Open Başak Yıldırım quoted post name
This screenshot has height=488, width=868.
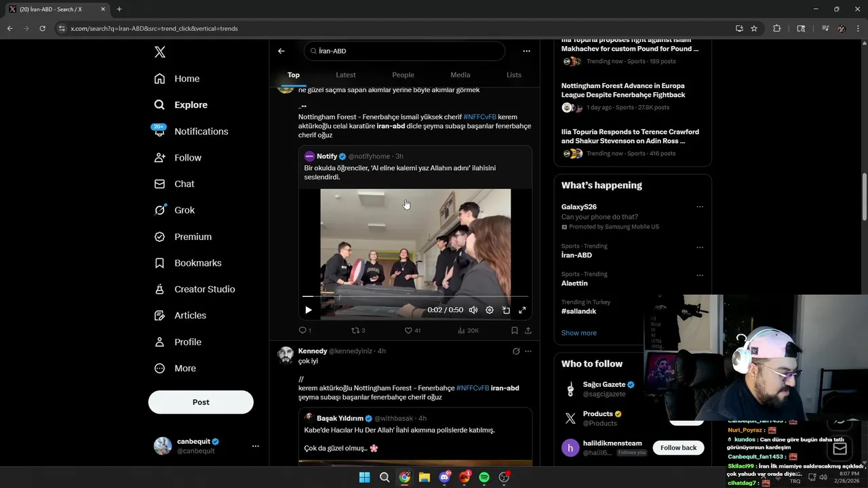340,418
